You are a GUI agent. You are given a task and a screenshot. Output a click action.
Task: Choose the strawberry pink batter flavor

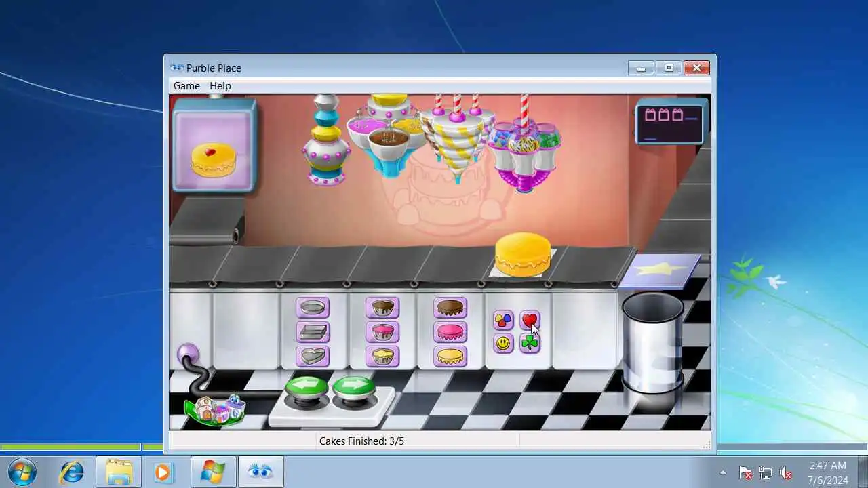click(382, 332)
